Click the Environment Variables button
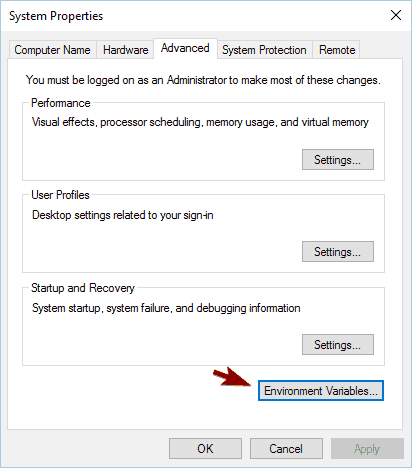Viewport: 412px width, 468px height. pyautogui.click(x=321, y=390)
